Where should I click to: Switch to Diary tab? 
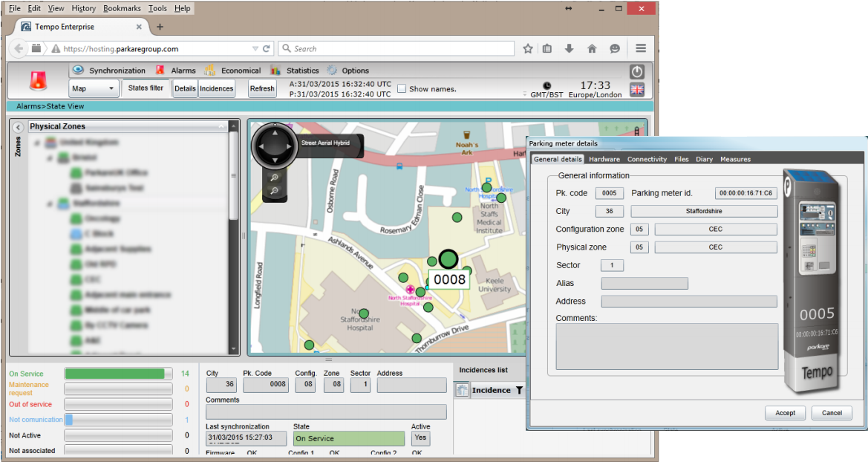tap(704, 159)
